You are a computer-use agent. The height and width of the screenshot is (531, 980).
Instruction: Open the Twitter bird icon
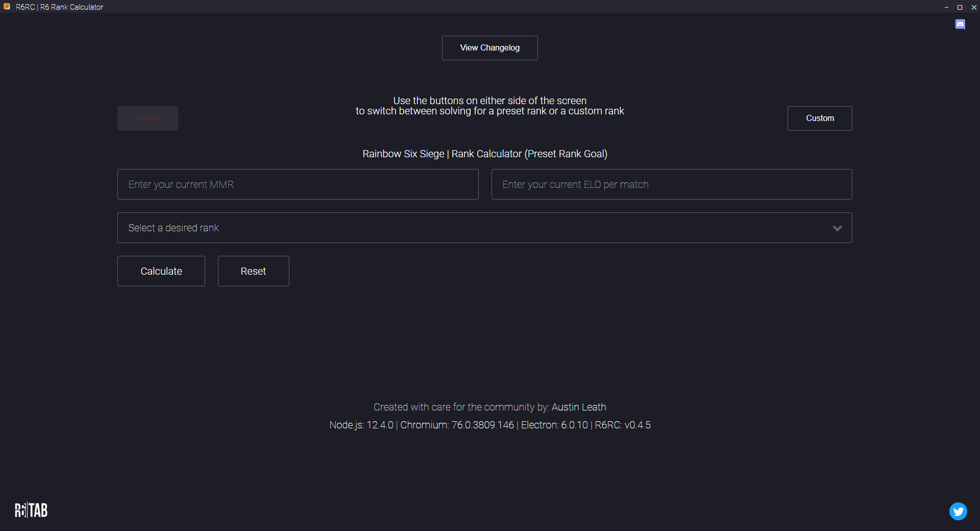(958, 511)
